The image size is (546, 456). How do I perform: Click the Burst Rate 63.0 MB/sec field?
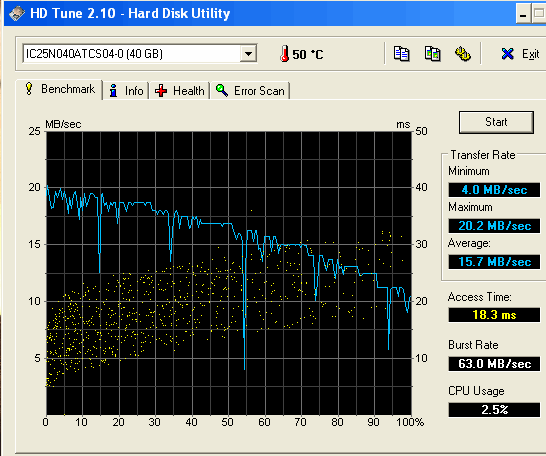pyautogui.click(x=494, y=364)
